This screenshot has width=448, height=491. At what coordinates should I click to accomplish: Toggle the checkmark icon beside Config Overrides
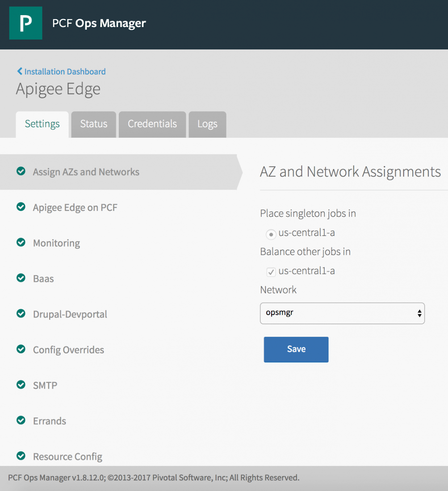coord(21,349)
